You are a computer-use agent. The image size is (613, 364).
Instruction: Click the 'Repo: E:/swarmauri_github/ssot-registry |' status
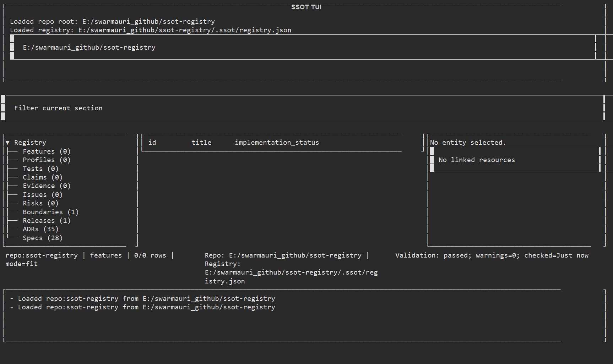click(287, 255)
